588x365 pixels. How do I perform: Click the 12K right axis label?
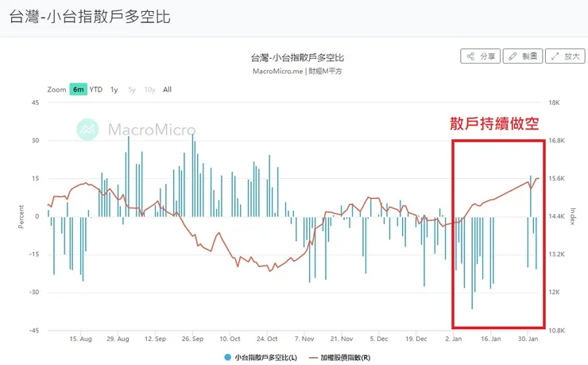click(x=554, y=292)
